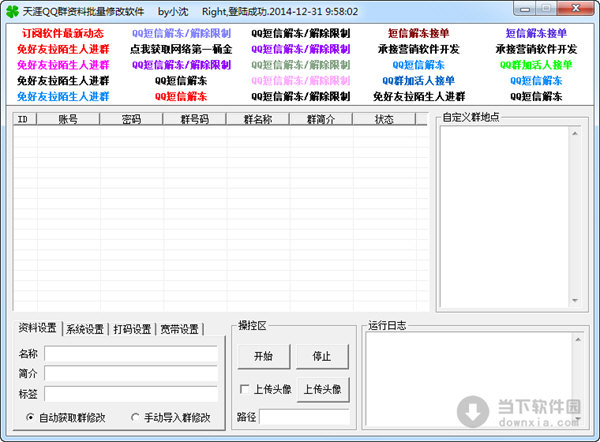This screenshot has width=600, height=442.
Task: Open the 点我获取网络第一桶金 link
Action: [x=181, y=49]
